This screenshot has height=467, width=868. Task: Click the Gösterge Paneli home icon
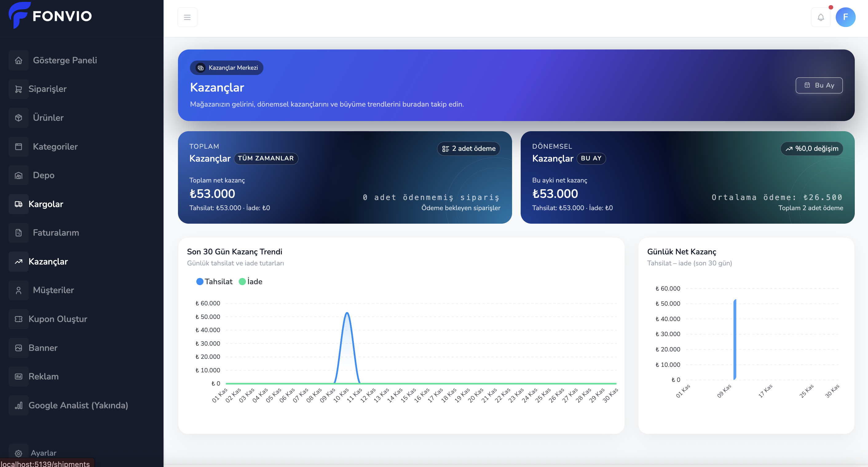pyautogui.click(x=18, y=60)
